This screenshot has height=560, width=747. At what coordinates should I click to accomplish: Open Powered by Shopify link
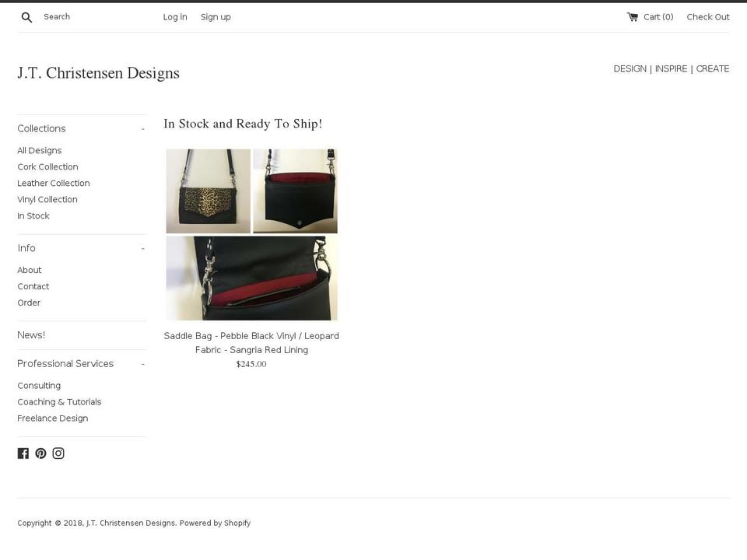coord(215,523)
